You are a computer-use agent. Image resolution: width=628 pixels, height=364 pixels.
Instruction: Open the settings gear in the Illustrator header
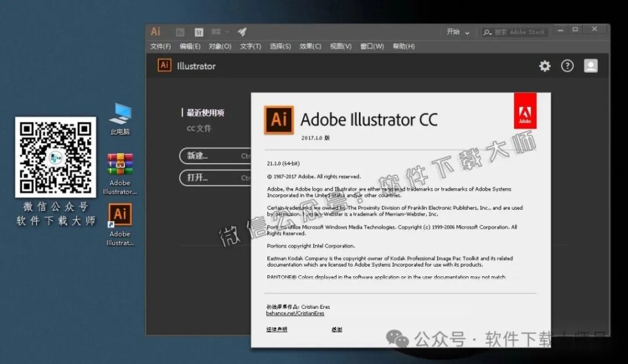tap(545, 66)
